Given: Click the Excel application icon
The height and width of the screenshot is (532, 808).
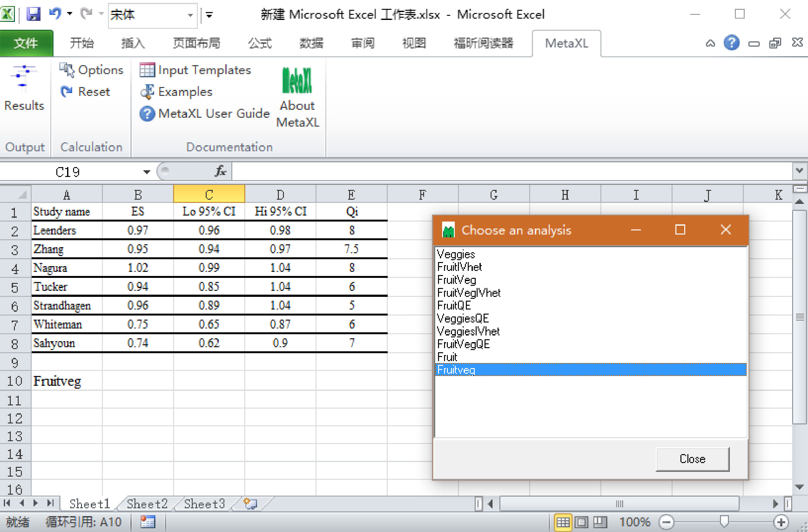Looking at the screenshot, I should pos(8,14).
